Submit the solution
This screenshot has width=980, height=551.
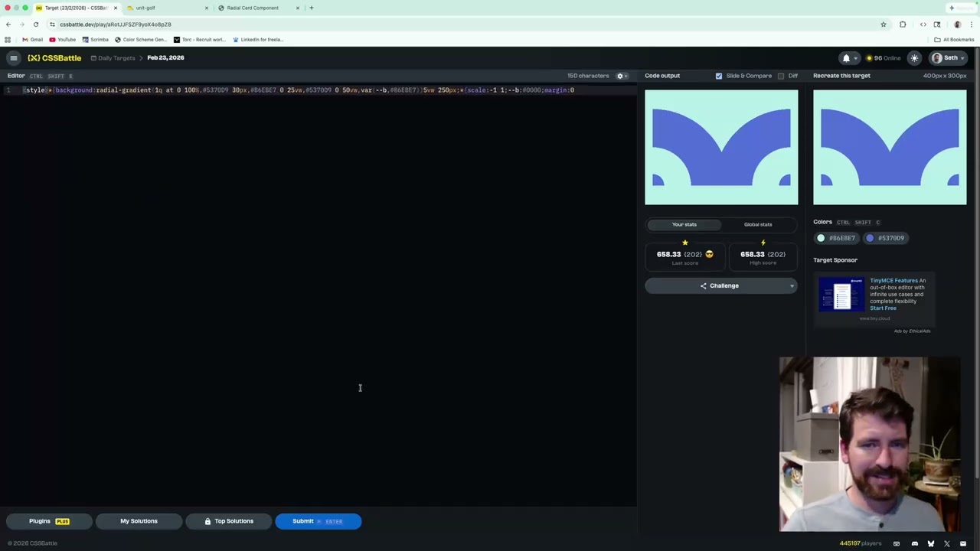[x=318, y=521]
